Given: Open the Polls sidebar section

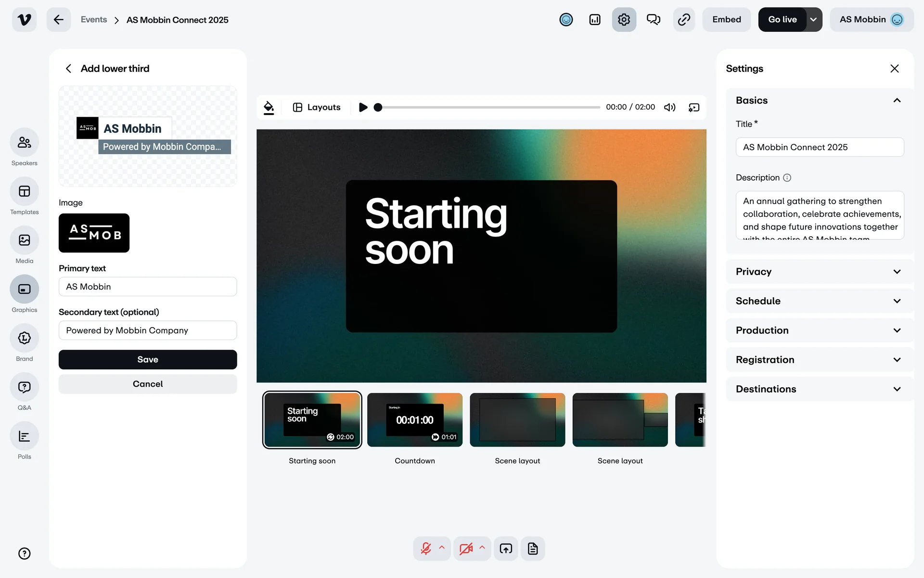Looking at the screenshot, I should click(24, 436).
